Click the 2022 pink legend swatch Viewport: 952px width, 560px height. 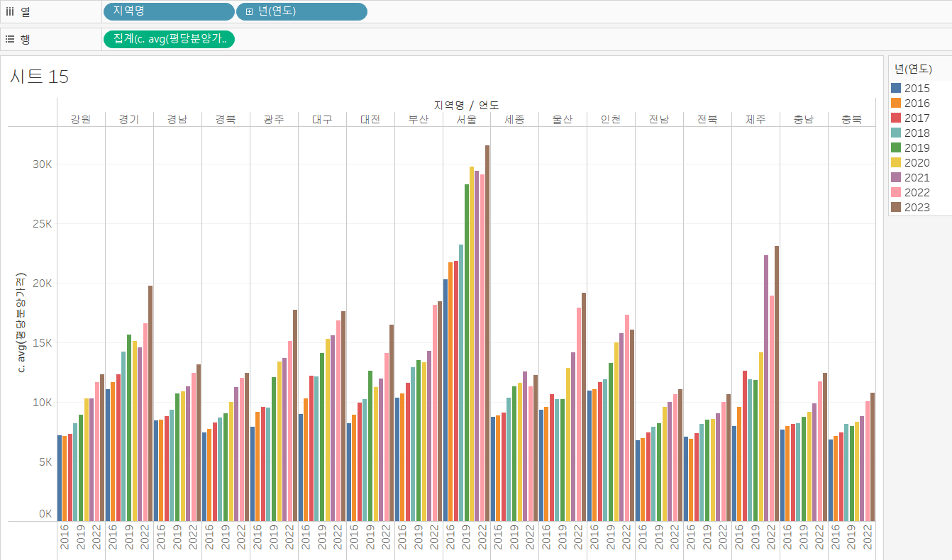(895, 192)
